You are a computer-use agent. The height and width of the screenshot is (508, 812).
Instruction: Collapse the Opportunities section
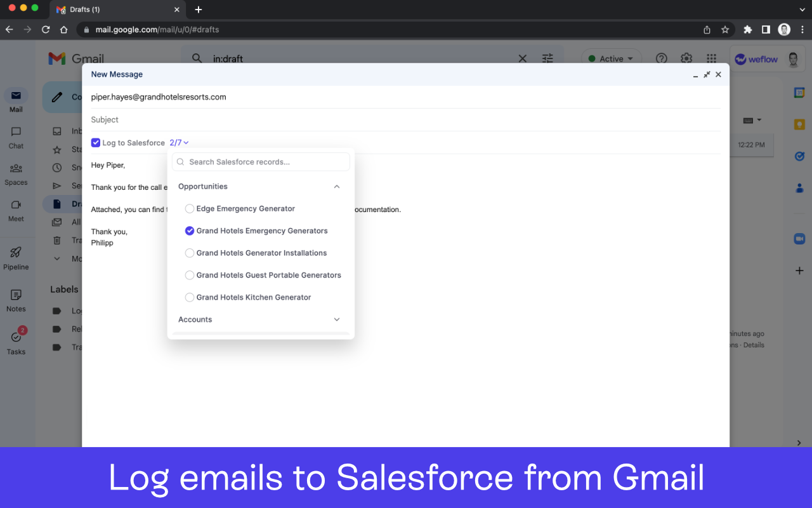(x=337, y=187)
